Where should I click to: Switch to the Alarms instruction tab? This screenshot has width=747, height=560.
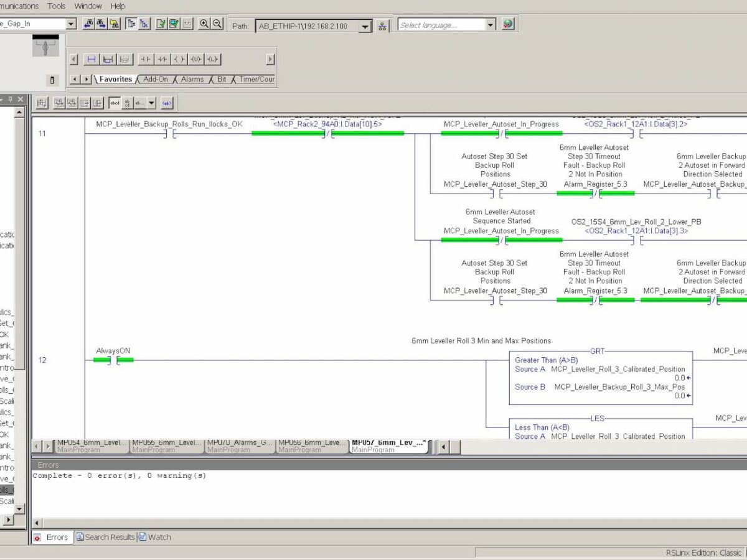[191, 79]
